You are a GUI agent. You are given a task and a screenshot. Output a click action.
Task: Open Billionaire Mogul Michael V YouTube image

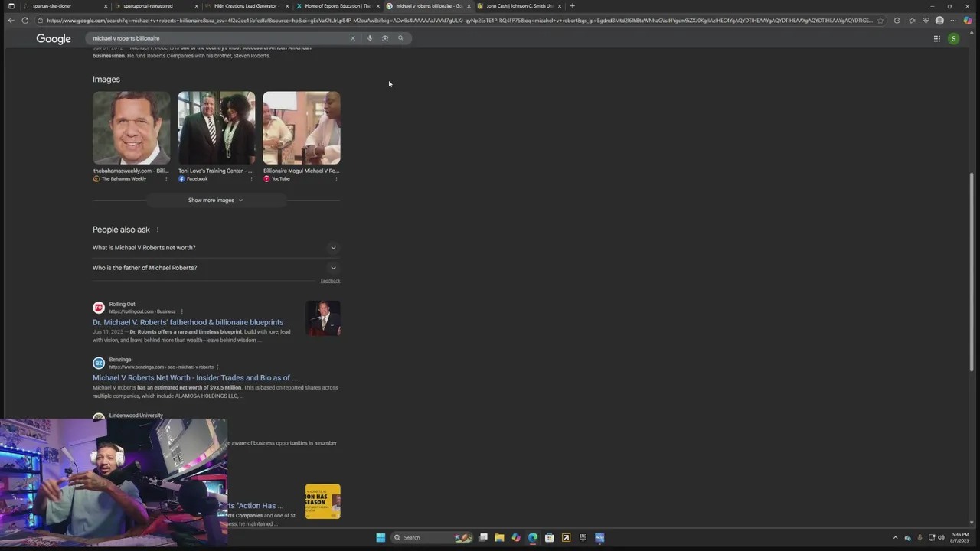coord(302,128)
